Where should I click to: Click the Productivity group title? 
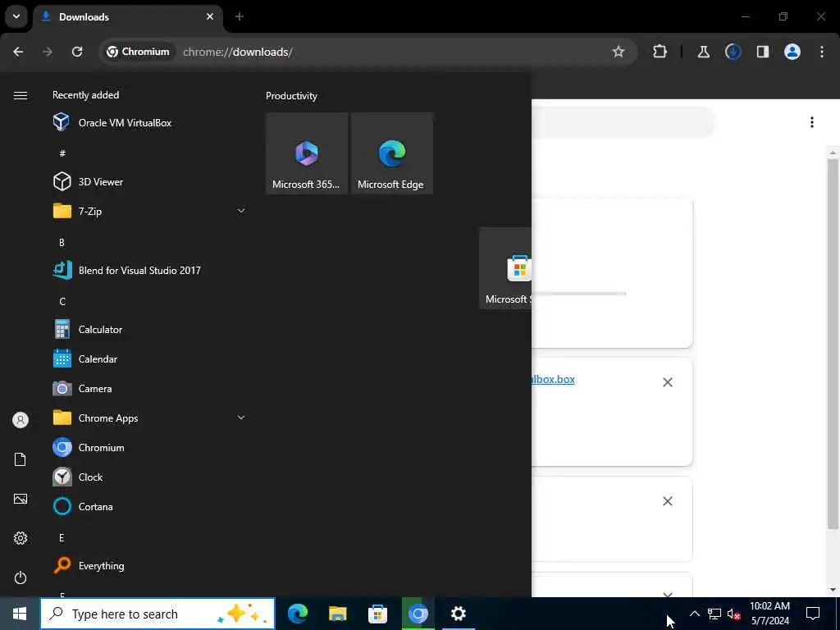click(291, 96)
